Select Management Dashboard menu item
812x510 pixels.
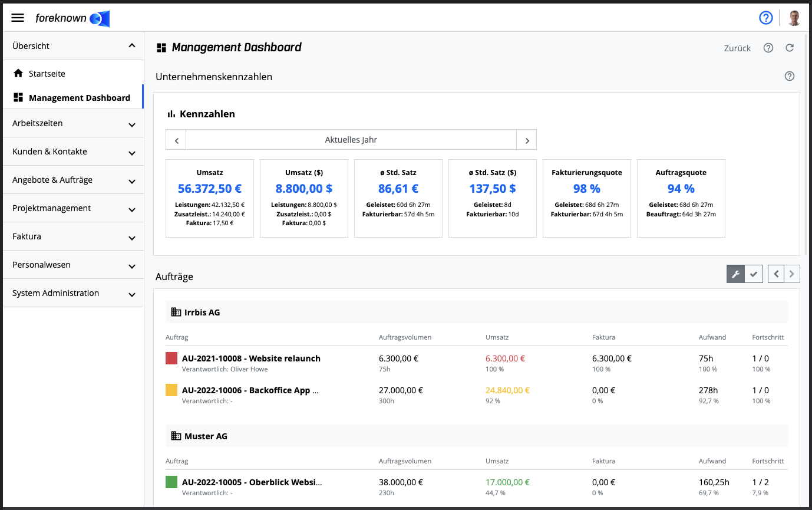73,97
